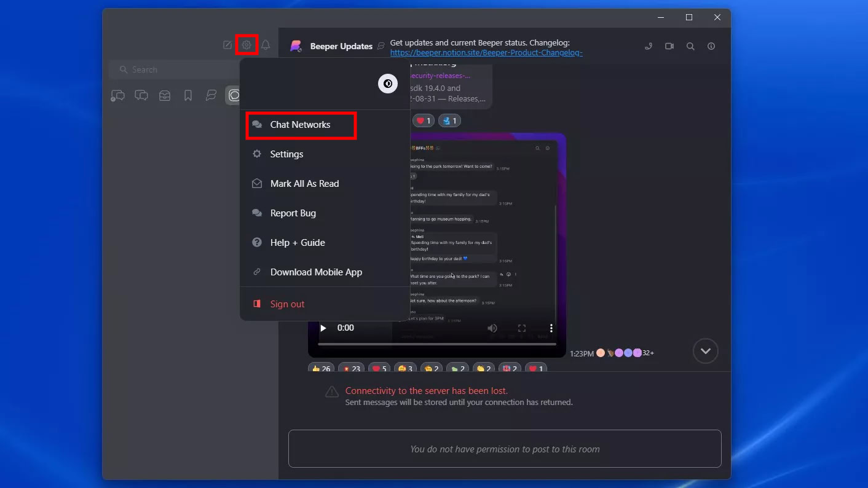Toggle the dark/light theme button
The height and width of the screenshot is (488, 868).
pos(388,84)
